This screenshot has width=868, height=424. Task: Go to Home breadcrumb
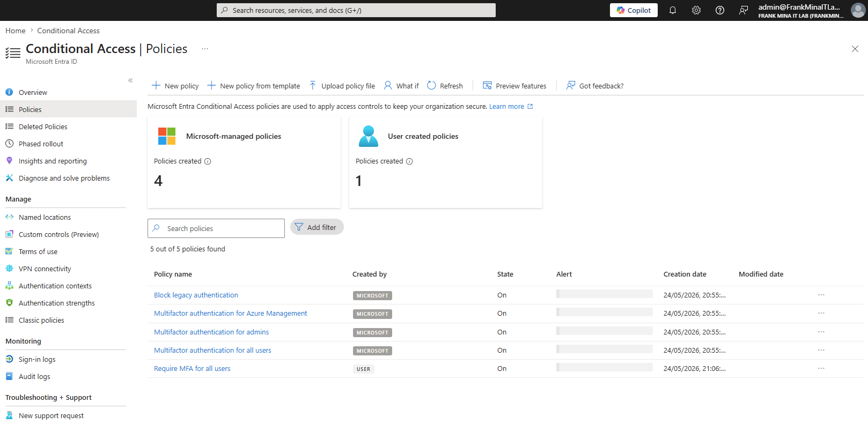coord(16,31)
